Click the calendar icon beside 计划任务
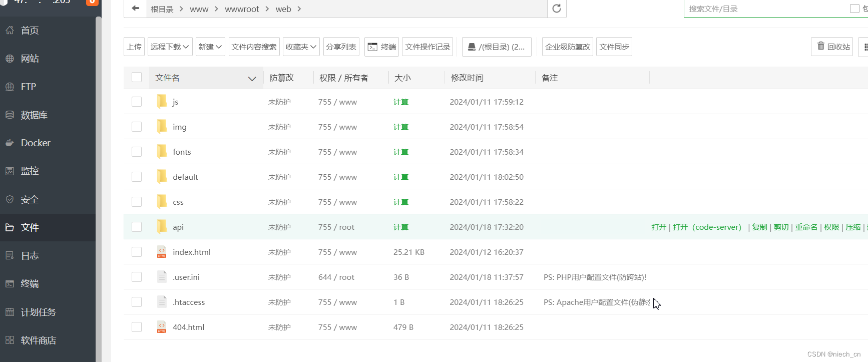 pos(10,312)
